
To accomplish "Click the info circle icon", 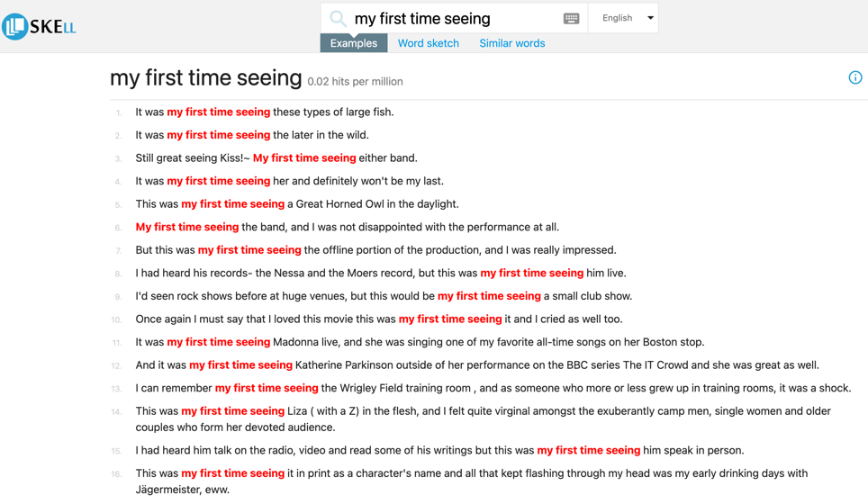I will 855,77.
